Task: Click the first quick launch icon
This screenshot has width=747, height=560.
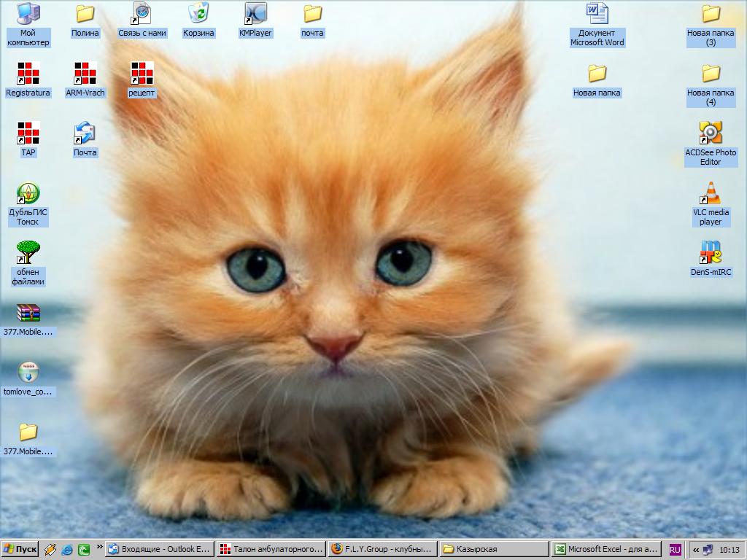Action: [50, 550]
